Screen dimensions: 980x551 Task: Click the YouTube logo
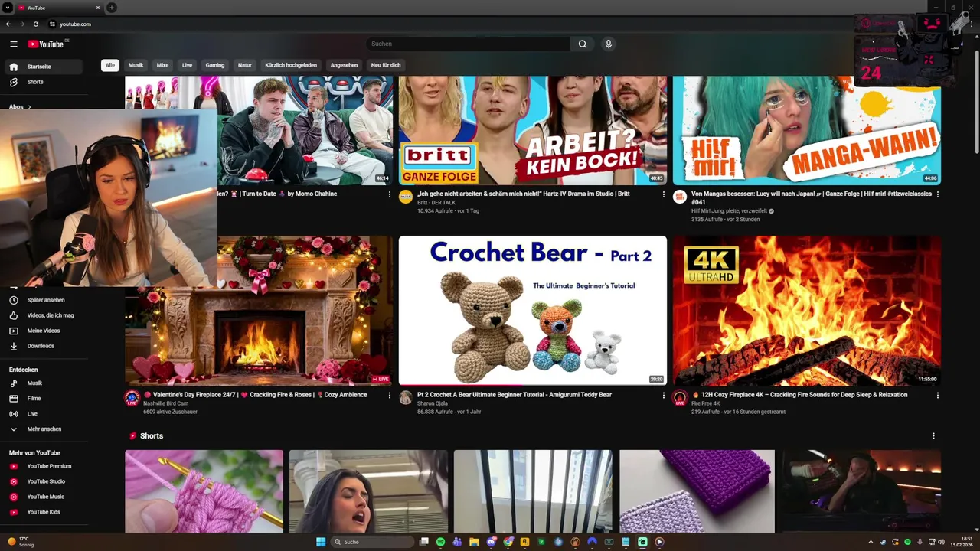tap(46, 44)
